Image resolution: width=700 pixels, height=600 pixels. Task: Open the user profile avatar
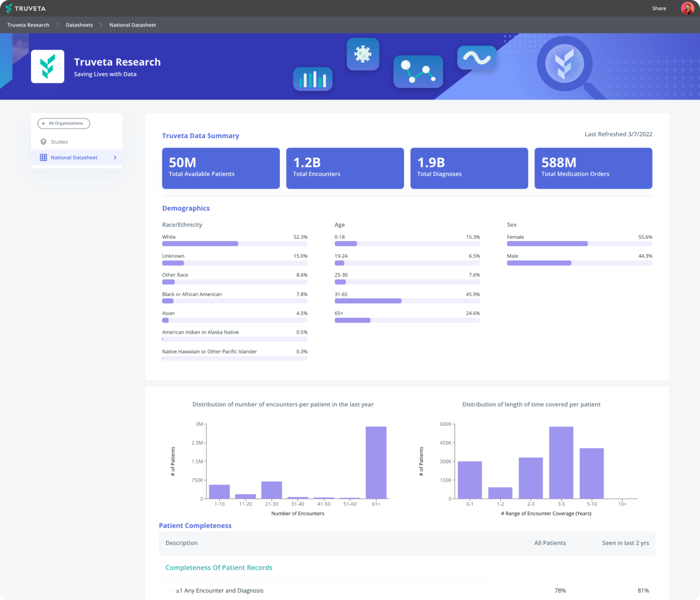tap(687, 8)
